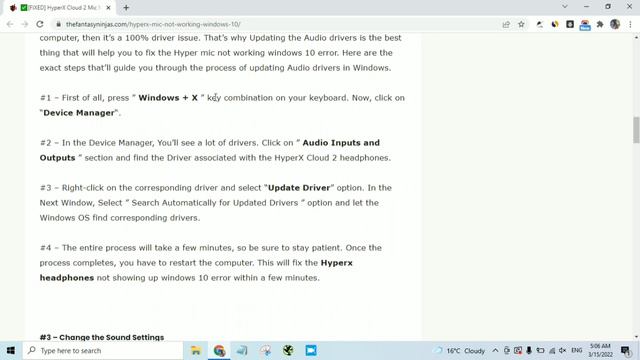
Task: Click the bold text "Windows + X"
Action: [168, 98]
